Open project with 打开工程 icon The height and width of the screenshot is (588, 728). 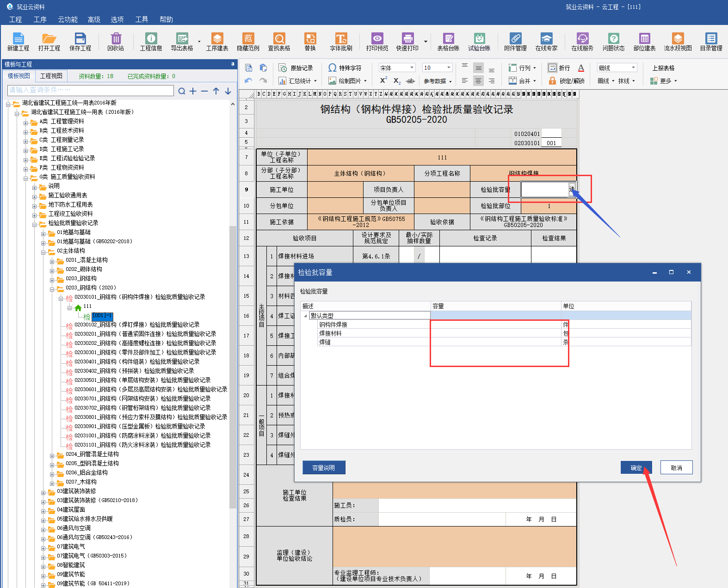(49, 42)
